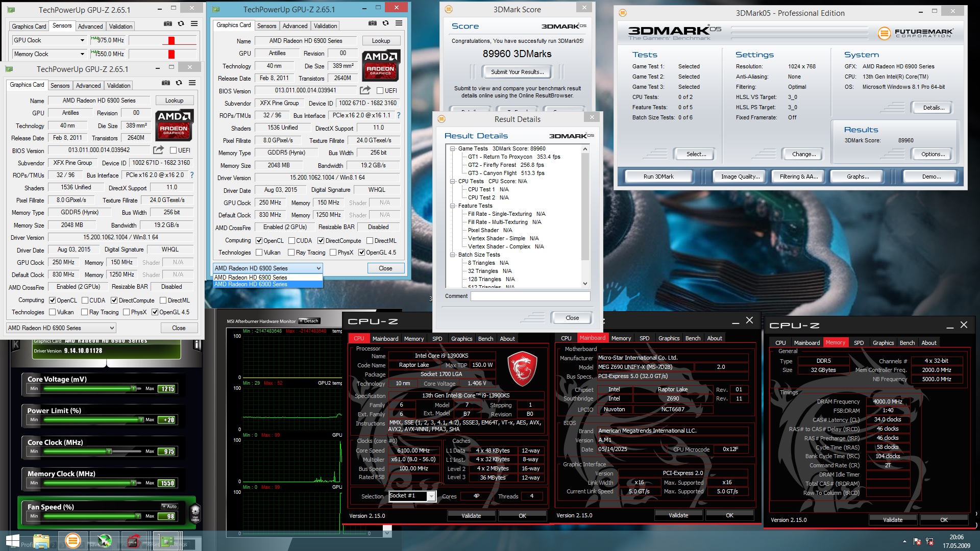Viewport: 980px width, 551px height.
Task: Toggle Auto fan speed button in Afterburner
Action: tap(169, 506)
